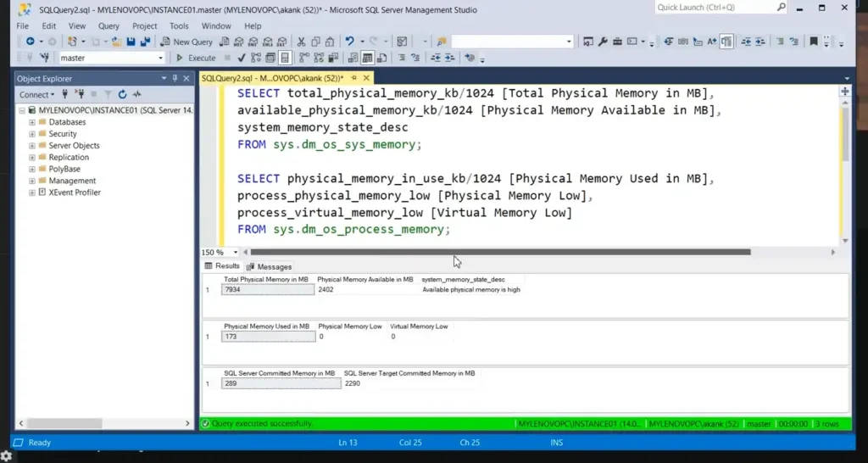Open the Activity Monitor pulse icon
The image size is (868, 463).
pyautogui.click(x=136, y=94)
